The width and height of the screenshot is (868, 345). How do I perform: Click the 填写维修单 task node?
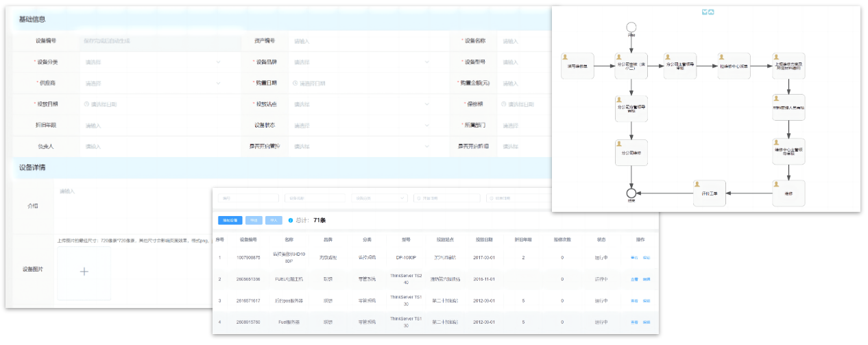tap(577, 67)
